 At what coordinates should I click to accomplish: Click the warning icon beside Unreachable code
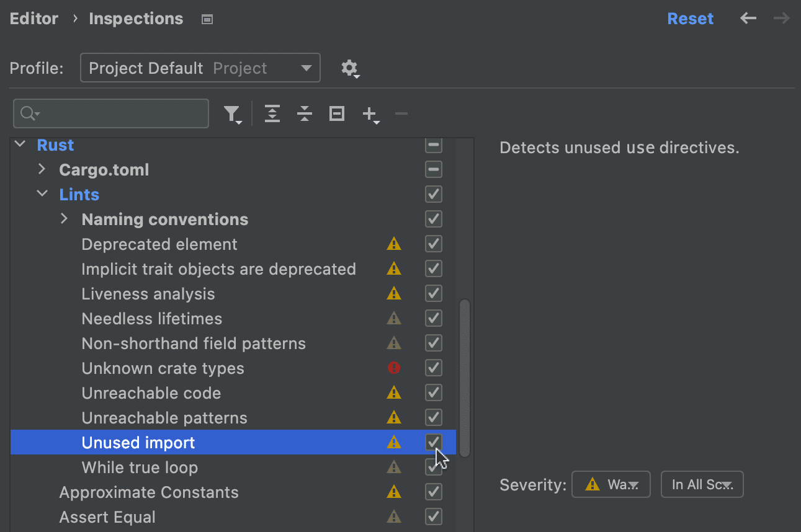(394, 392)
